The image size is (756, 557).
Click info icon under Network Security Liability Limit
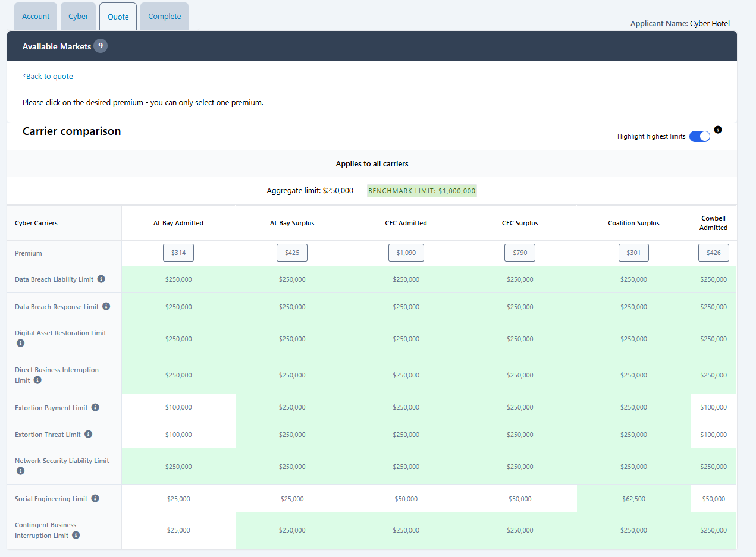20,471
